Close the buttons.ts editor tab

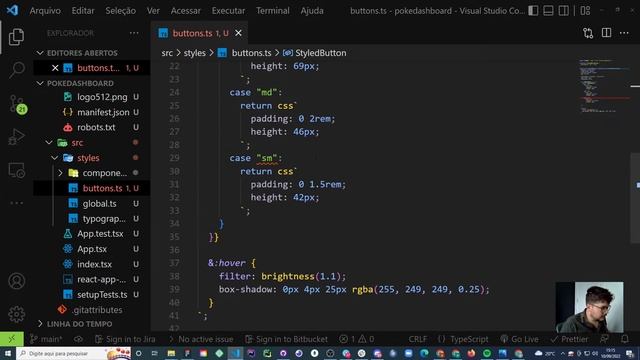238,33
